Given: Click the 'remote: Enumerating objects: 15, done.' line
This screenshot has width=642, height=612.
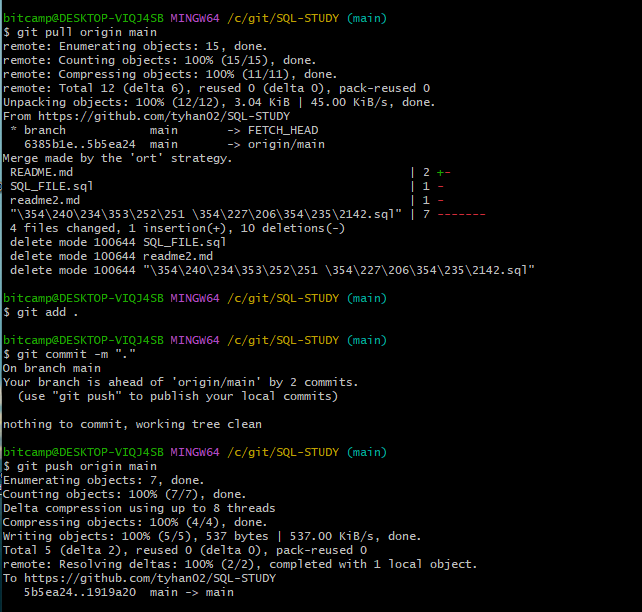Looking at the screenshot, I should (x=135, y=46).
